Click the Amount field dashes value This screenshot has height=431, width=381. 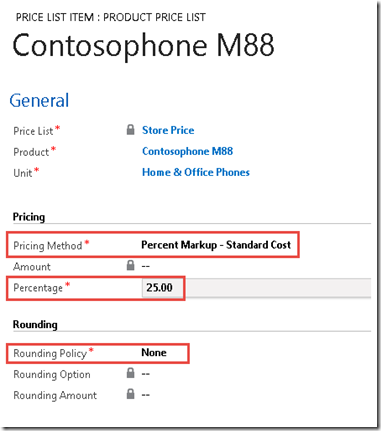[x=146, y=266]
